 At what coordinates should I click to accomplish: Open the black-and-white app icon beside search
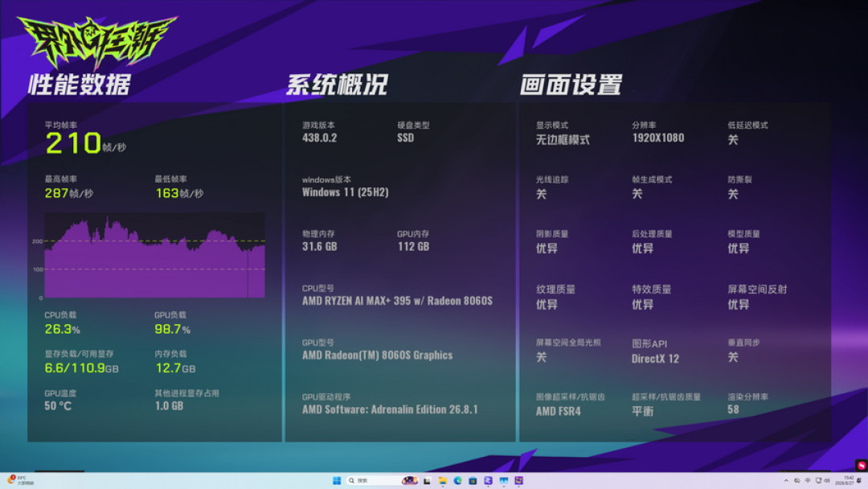point(427,481)
